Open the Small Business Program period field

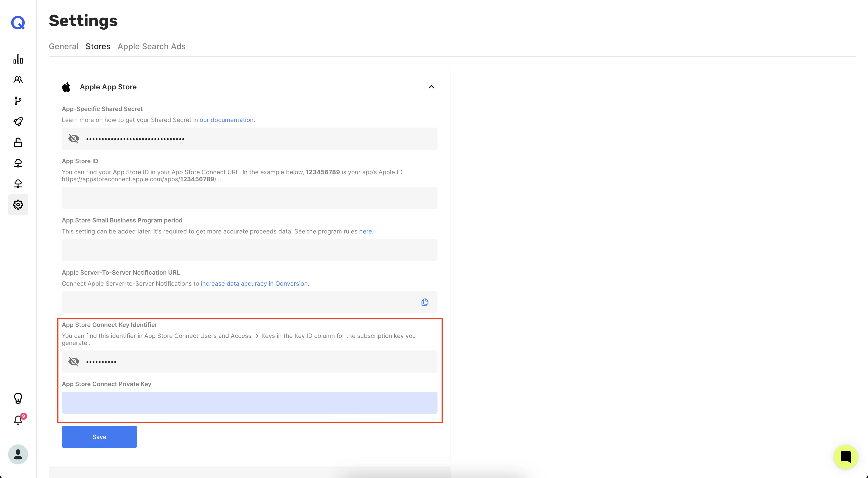(x=249, y=250)
